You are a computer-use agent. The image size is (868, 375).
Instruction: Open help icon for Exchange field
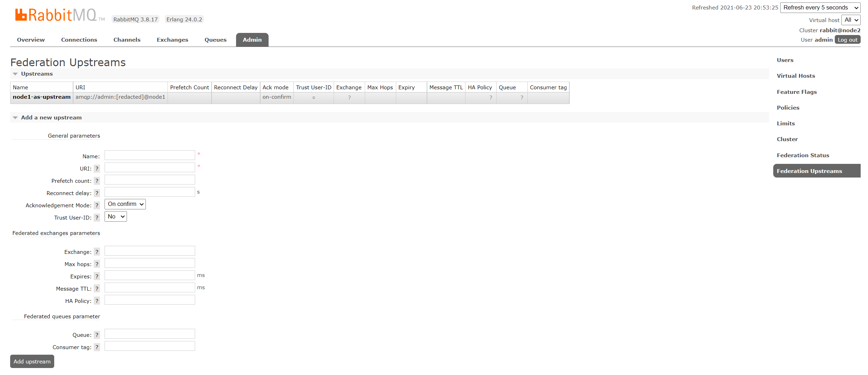(97, 252)
